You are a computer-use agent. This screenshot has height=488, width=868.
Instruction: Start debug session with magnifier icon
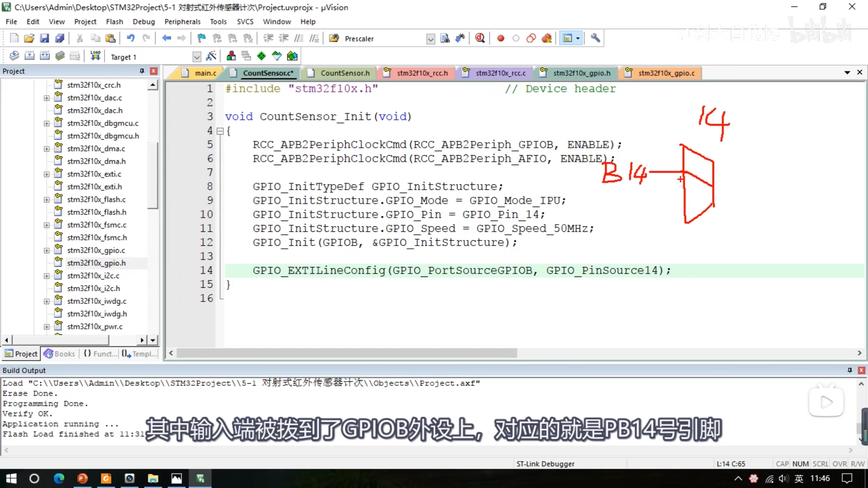pos(480,38)
